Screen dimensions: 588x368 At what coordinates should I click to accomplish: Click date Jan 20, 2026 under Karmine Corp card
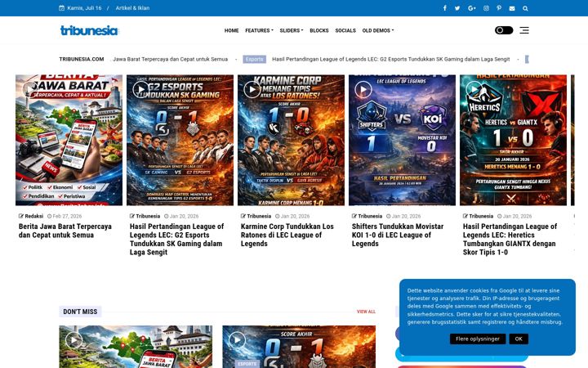[295, 216]
